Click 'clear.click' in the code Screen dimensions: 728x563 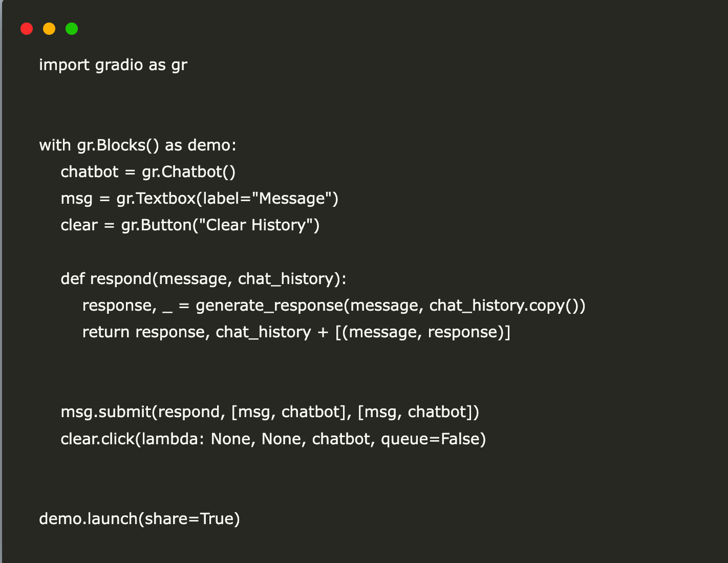coord(97,439)
